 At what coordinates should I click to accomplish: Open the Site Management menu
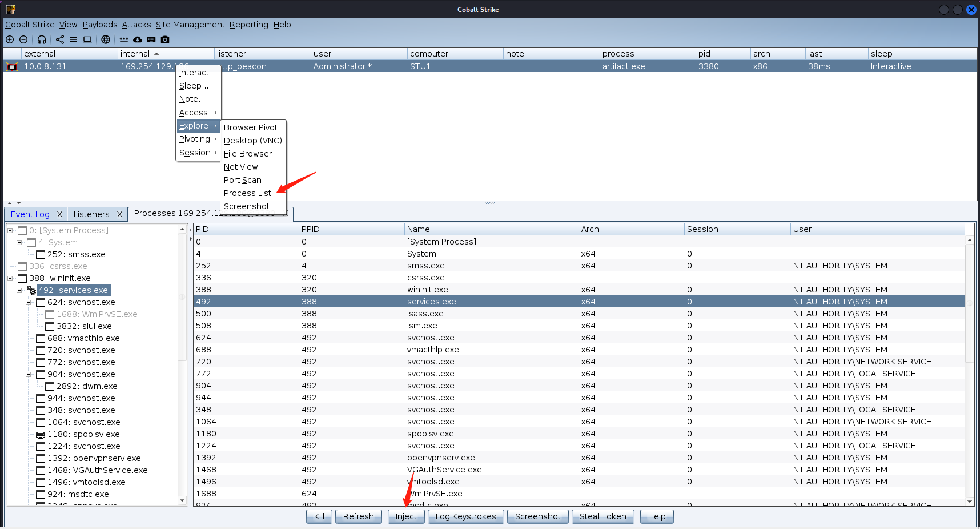pyautogui.click(x=190, y=25)
